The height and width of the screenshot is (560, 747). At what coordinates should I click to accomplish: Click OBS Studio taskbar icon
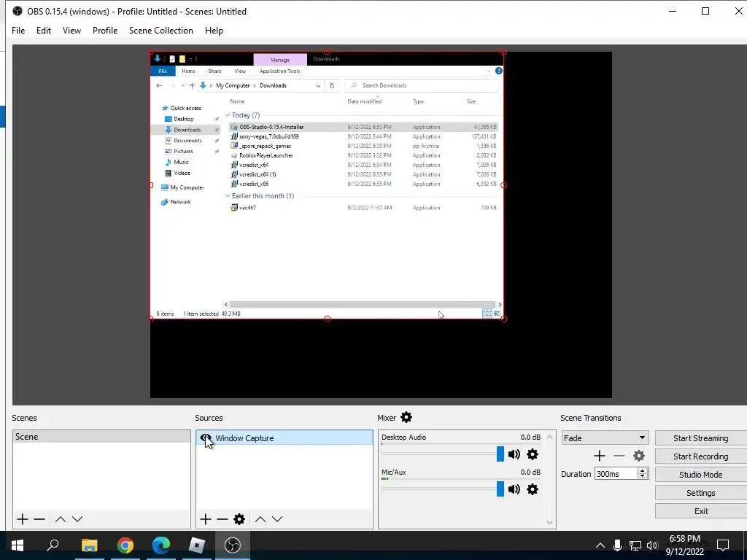click(x=233, y=545)
